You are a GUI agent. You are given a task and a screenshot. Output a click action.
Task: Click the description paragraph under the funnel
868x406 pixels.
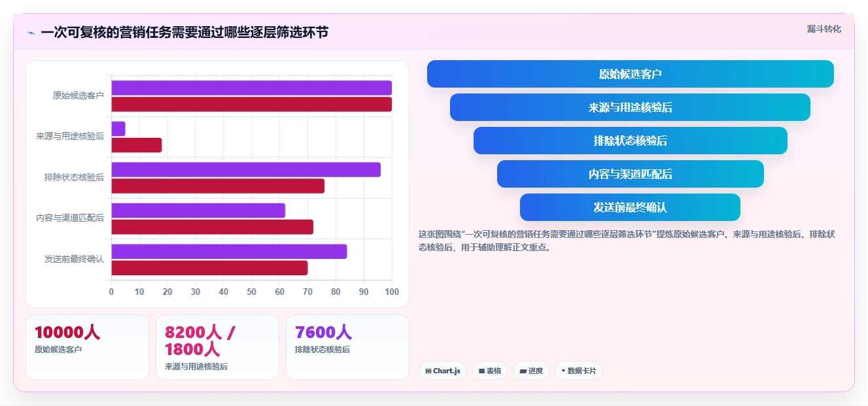click(627, 241)
